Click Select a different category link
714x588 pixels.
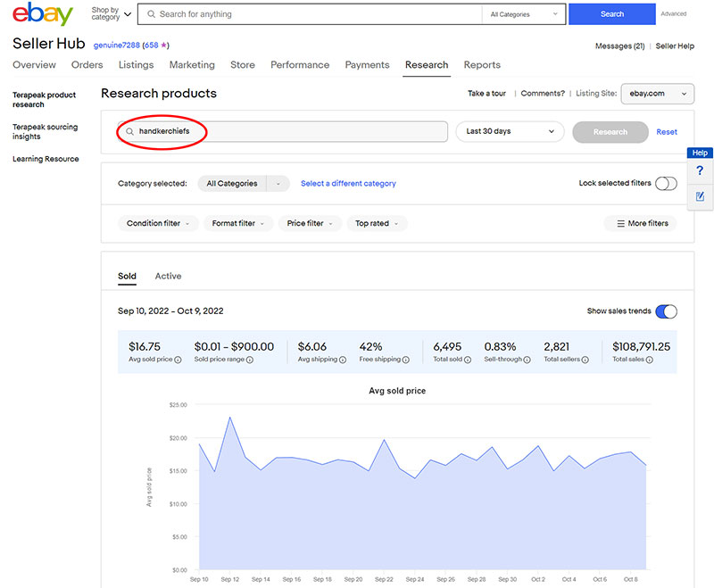pos(348,184)
